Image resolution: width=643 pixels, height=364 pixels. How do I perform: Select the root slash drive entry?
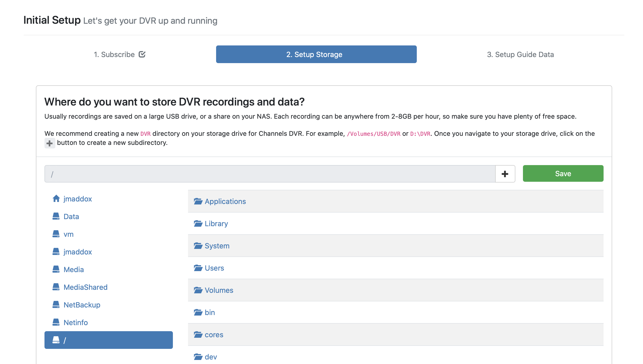click(108, 340)
